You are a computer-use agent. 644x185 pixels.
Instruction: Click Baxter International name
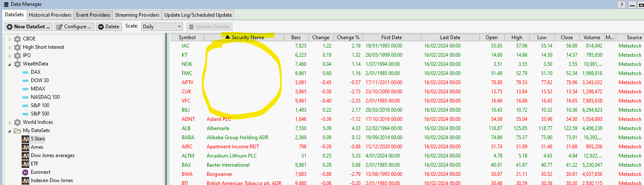[228, 165]
